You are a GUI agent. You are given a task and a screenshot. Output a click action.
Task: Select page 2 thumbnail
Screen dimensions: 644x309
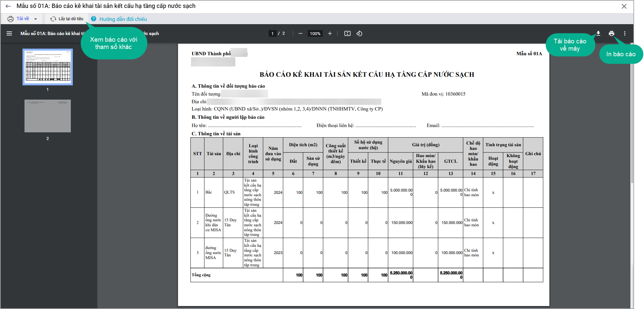(x=48, y=116)
